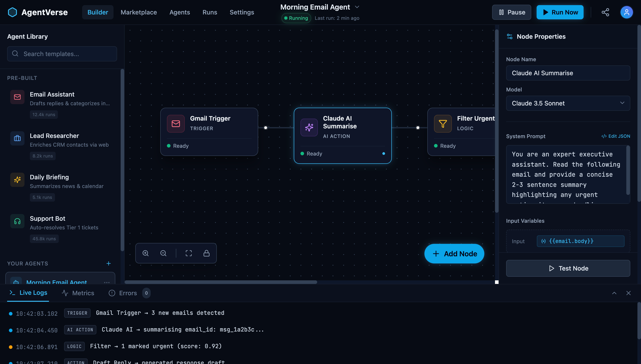Open the Edit JSON link
This screenshot has height=364, width=641.
[616, 136]
